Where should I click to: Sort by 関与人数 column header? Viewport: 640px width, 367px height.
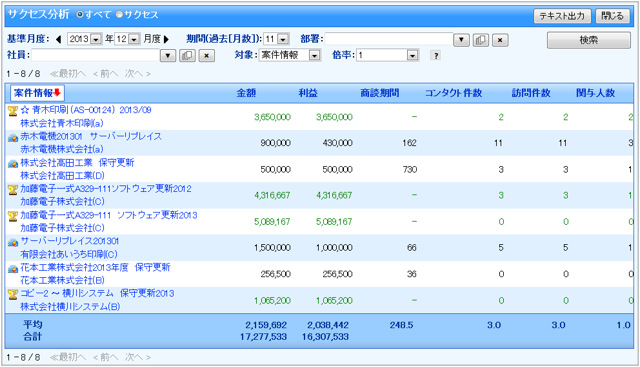point(596,93)
